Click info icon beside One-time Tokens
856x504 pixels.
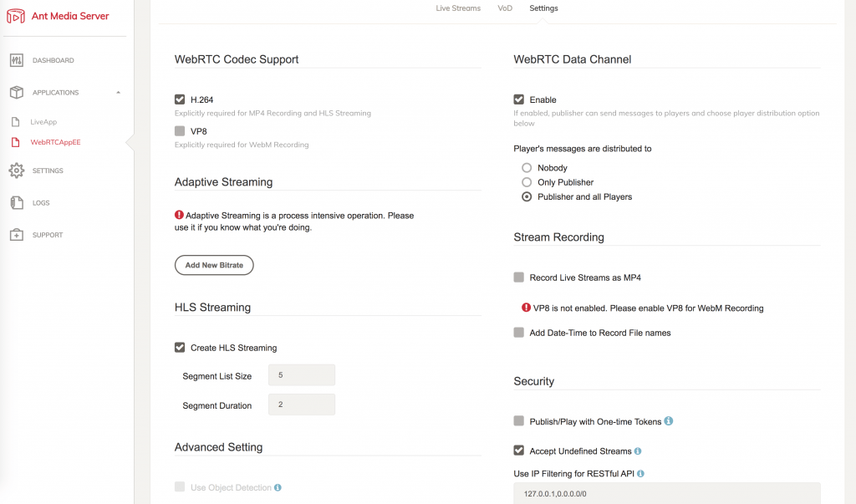[x=669, y=421]
